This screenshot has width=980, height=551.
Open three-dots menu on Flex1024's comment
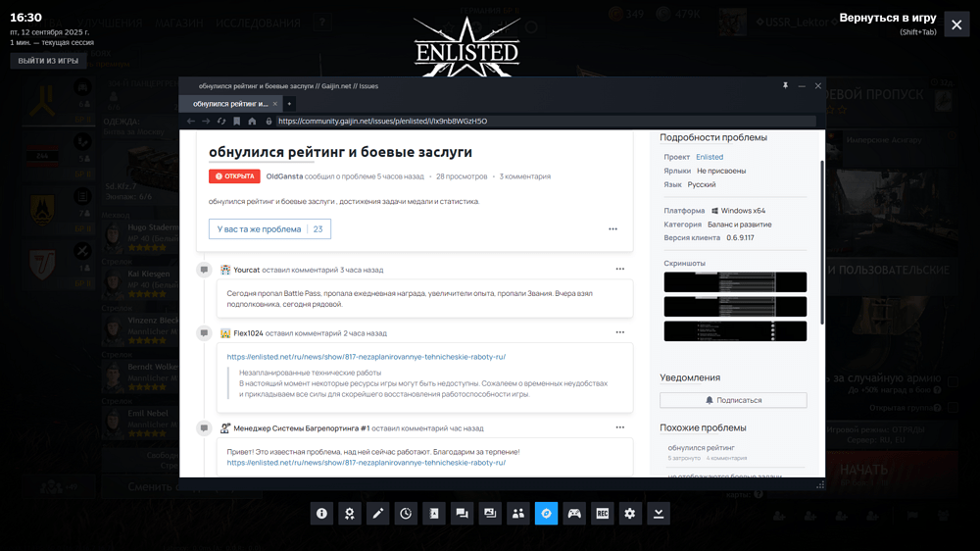tap(620, 332)
